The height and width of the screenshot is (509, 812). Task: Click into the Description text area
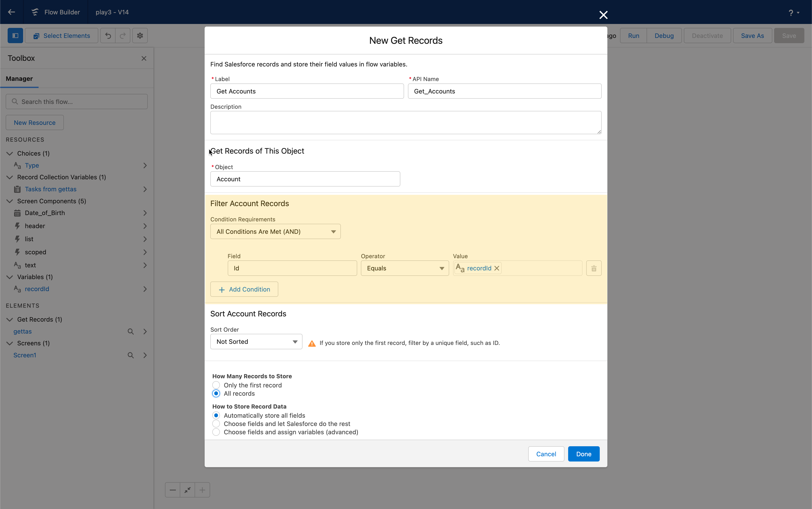[406, 122]
